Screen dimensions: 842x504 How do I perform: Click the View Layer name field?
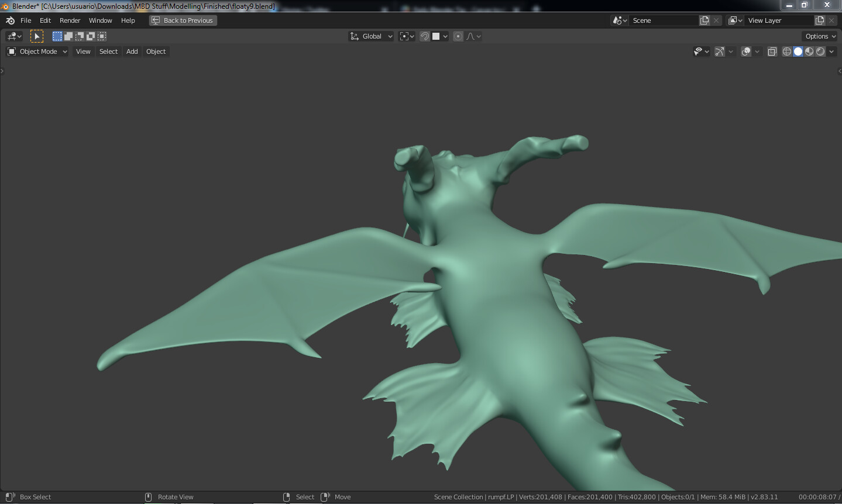(x=779, y=20)
